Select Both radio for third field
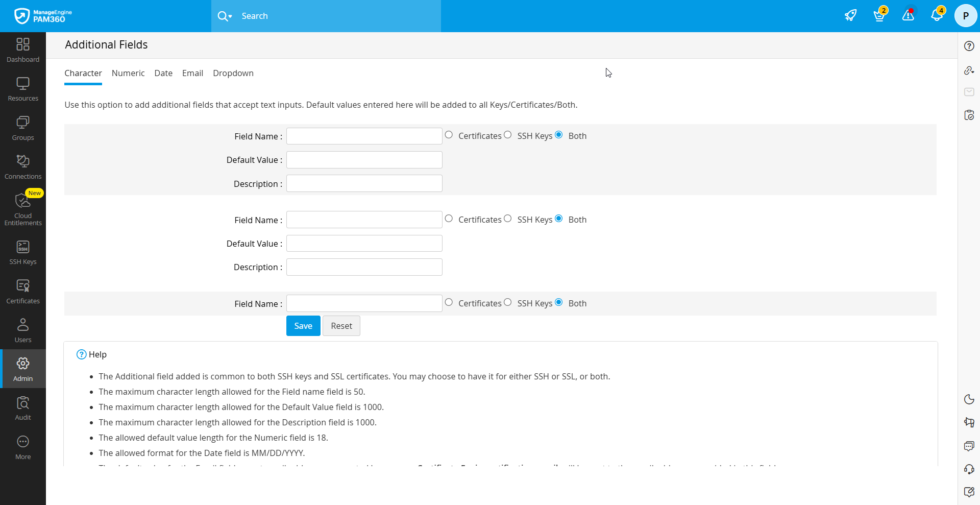The width and height of the screenshot is (980, 505). 559,302
